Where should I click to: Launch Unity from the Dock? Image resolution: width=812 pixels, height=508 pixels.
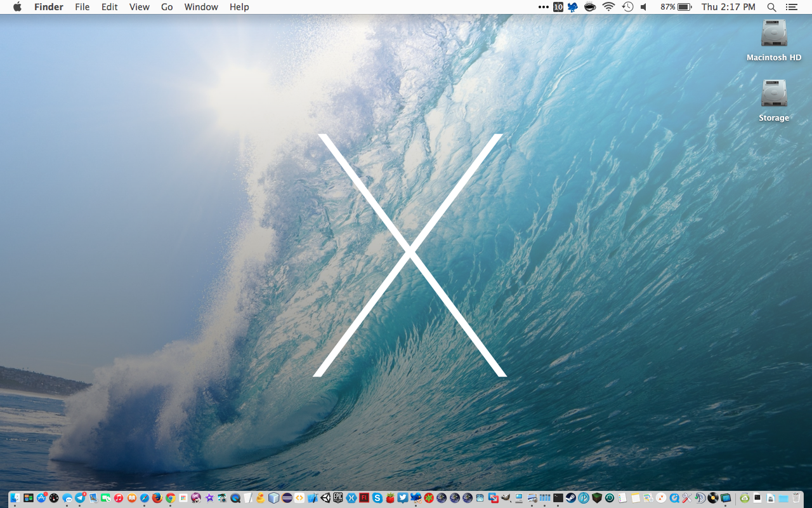[x=325, y=498]
